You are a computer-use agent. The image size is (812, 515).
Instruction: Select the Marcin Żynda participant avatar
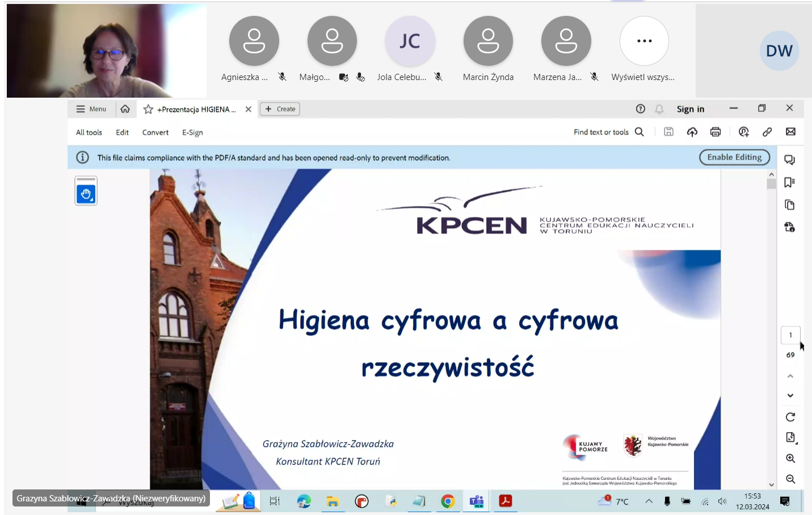click(488, 41)
